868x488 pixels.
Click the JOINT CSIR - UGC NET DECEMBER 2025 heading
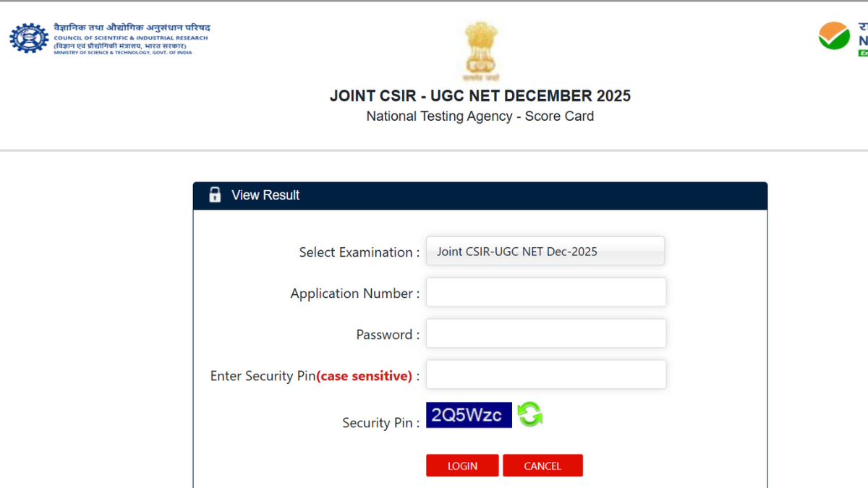(480, 95)
